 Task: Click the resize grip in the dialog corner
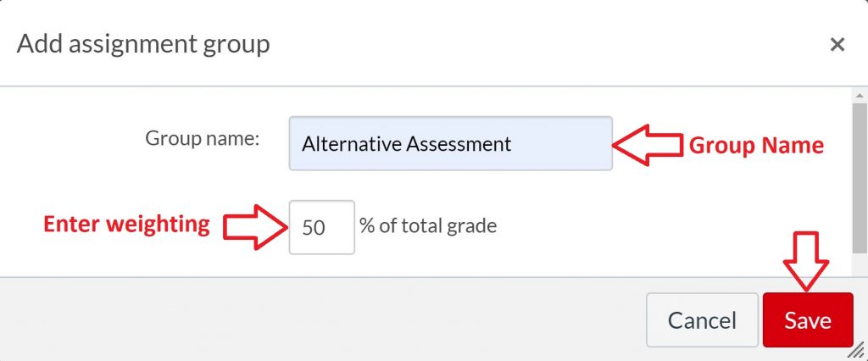[858, 351]
